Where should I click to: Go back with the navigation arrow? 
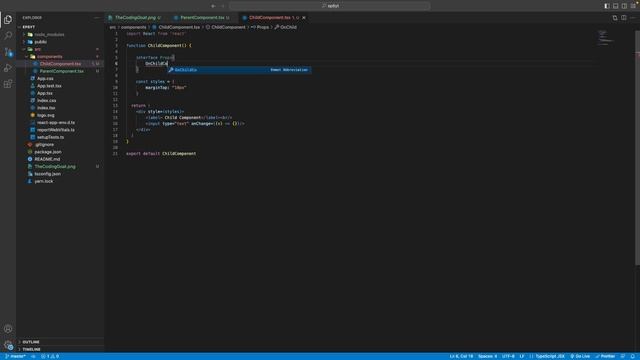click(x=213, y=6)
